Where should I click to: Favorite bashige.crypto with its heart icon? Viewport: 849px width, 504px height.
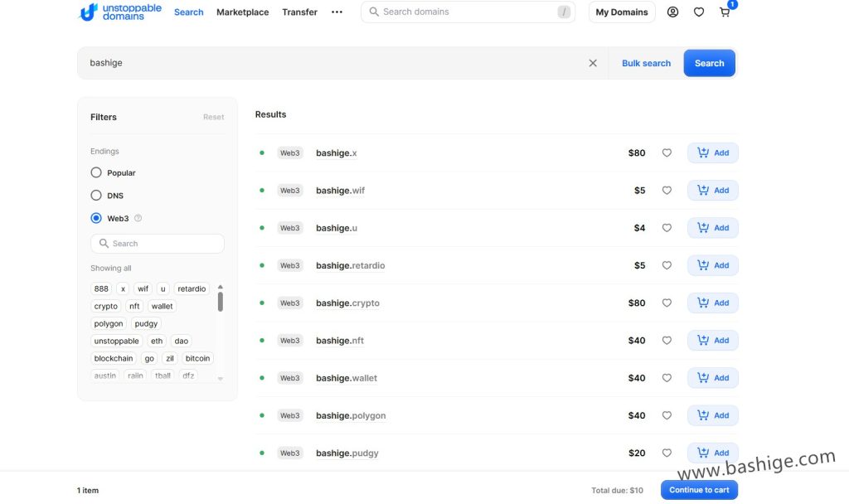click(667, 303)
